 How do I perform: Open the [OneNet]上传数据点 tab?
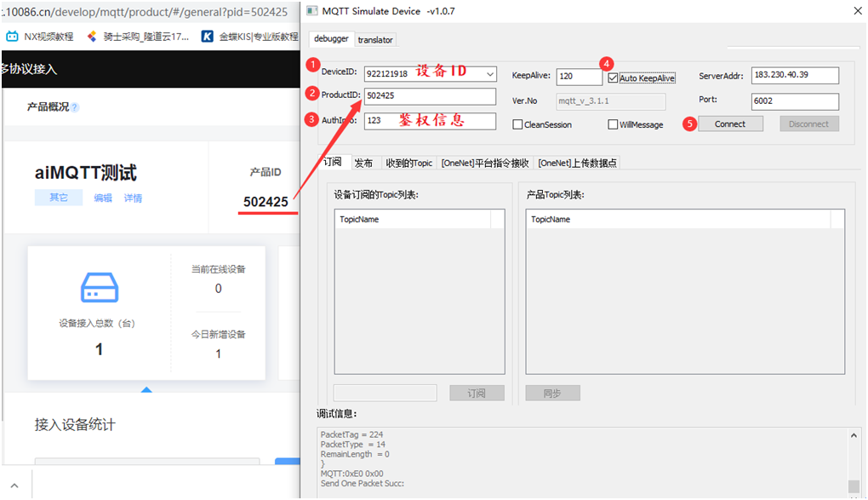click(x=577, y=163)
